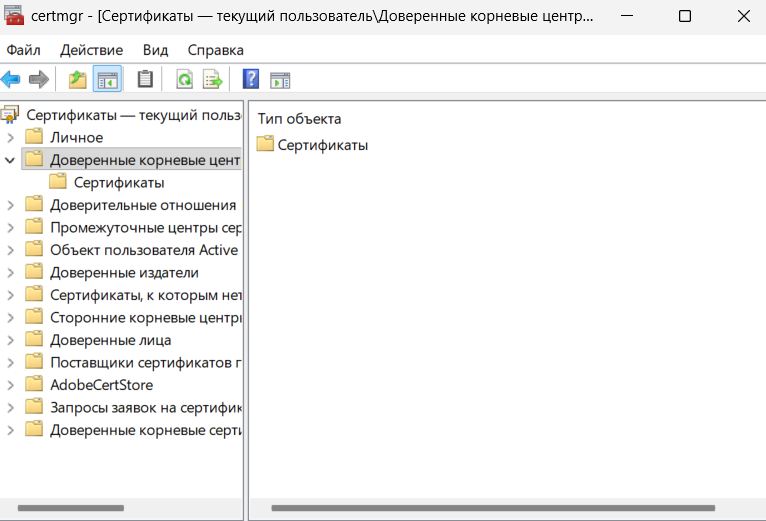
Task: Select Доверенные корневые сертификаты tree item
Action: pos(146,430)
